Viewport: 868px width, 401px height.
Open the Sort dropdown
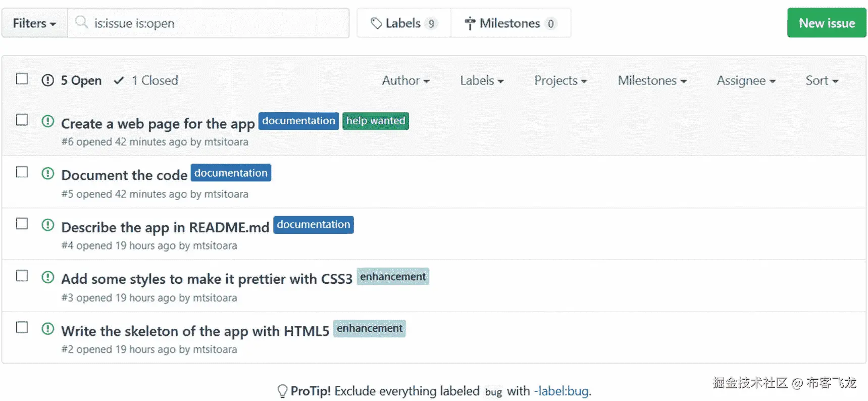pos(822,81)
